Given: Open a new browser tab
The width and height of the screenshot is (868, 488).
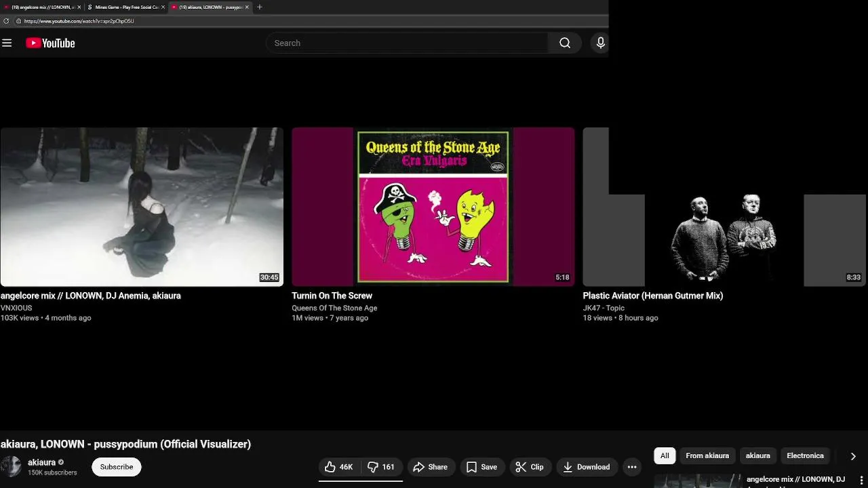Looking at the screenshot, I should (259, 7).
